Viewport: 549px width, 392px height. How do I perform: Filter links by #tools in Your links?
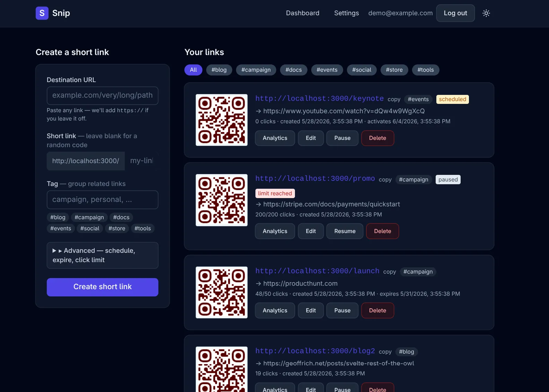coord(426,70)
